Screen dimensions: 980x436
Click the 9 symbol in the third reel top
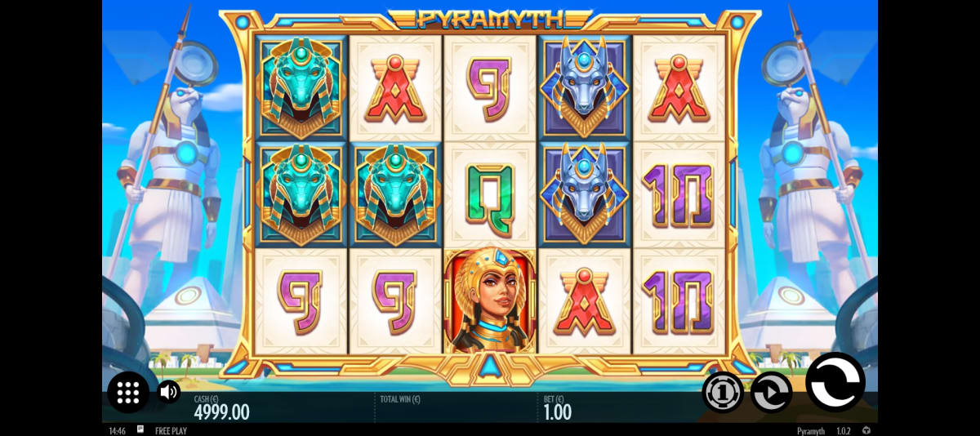[490, 87]
